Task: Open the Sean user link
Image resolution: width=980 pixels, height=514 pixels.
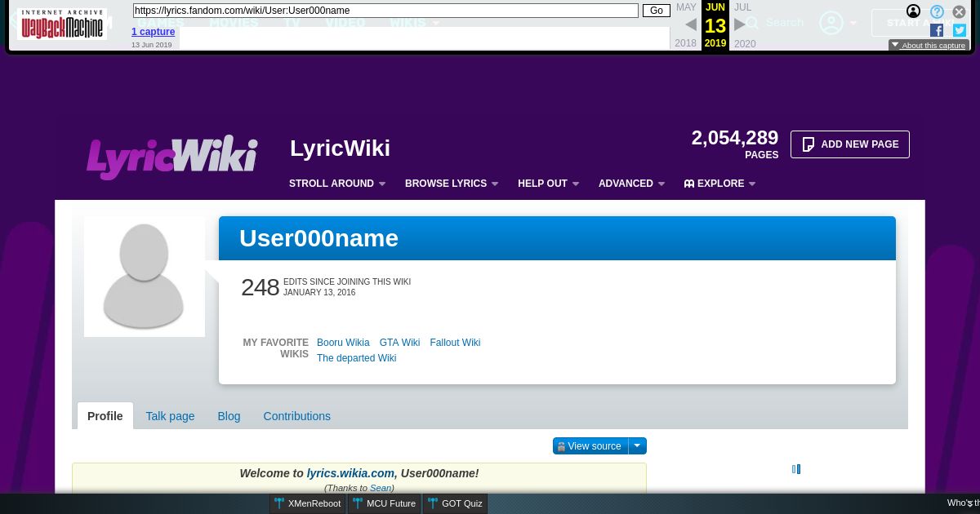Action: 381,488
